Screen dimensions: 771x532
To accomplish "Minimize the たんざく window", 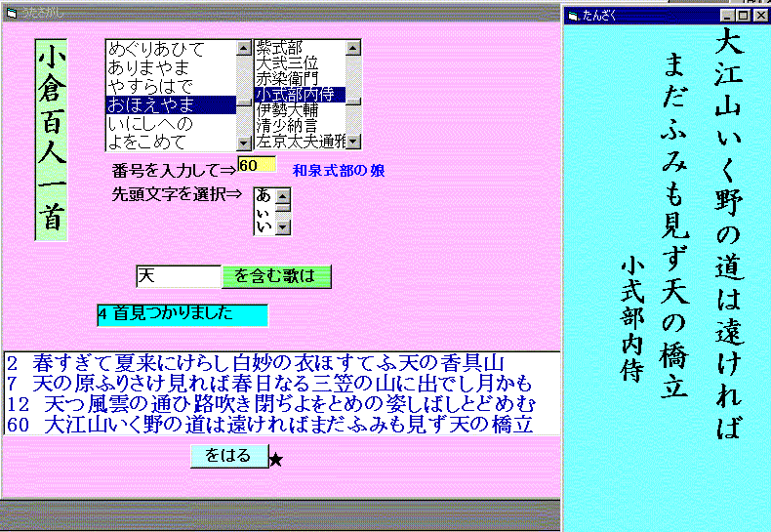I will (x=728, y=16).
